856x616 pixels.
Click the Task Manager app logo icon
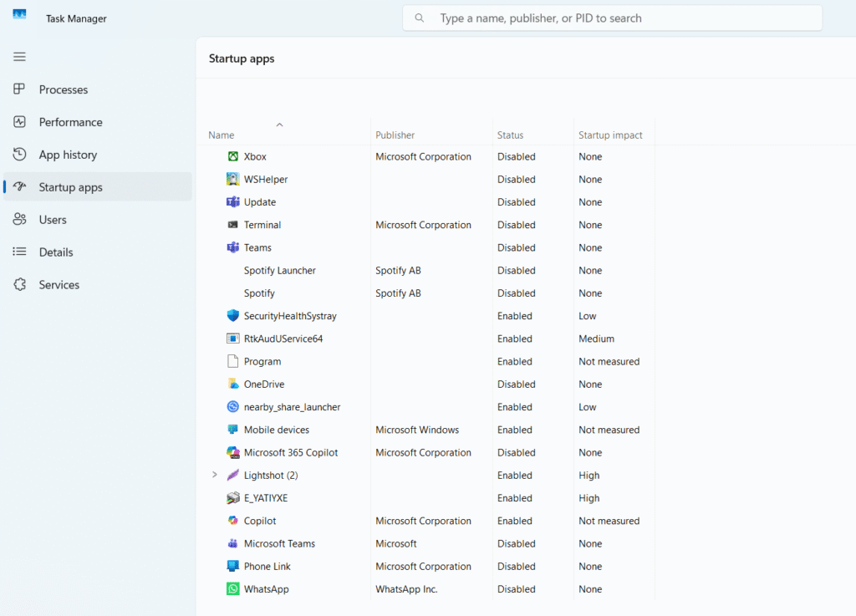point(20,15)
